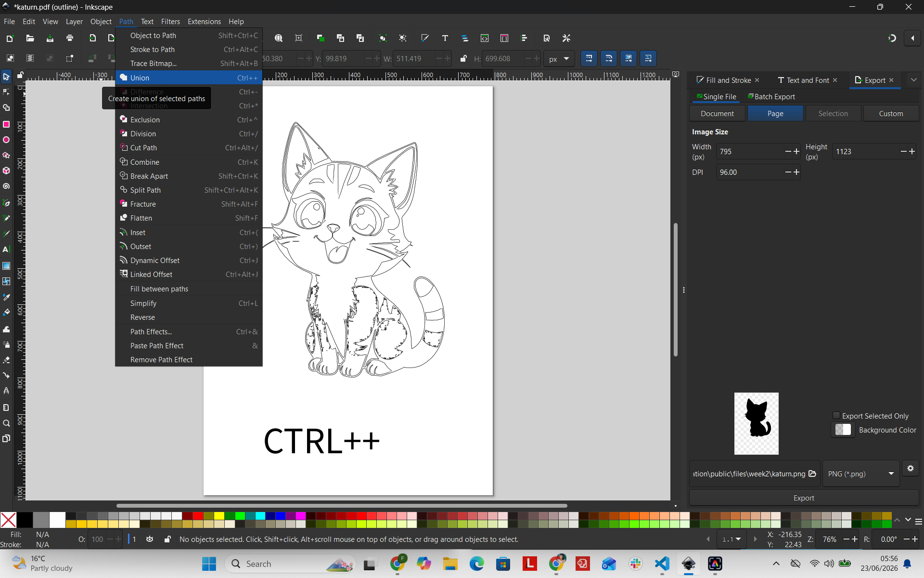Decrease export height value
This screenshot has width=924, height=578.
point(904,151)
